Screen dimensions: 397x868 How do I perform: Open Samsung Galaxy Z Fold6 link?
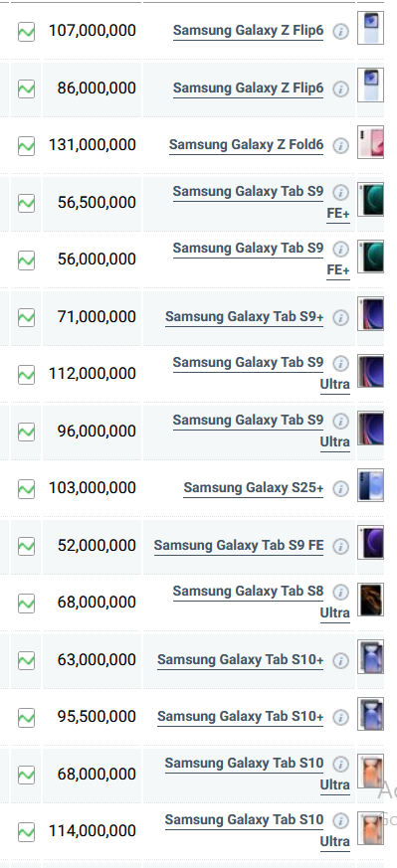point(246,145)
